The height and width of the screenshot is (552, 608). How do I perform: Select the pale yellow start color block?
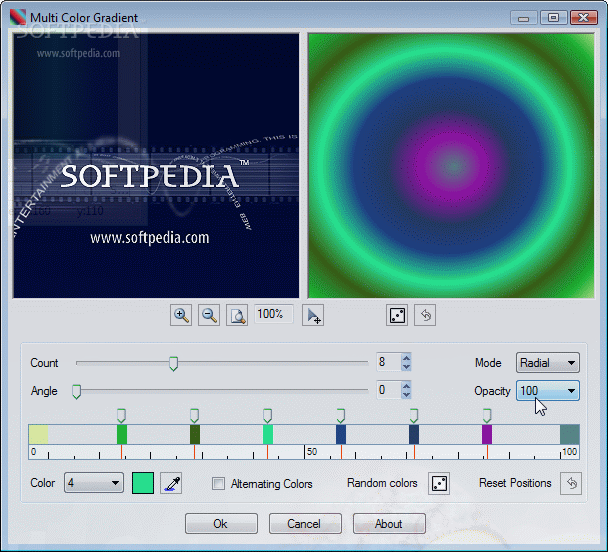click(38, 434)
